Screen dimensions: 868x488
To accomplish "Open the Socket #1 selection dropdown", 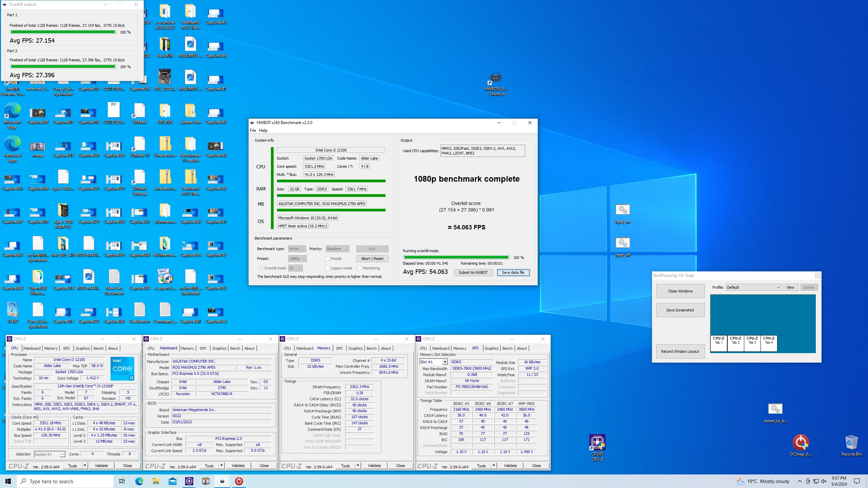I will point(50,454).
